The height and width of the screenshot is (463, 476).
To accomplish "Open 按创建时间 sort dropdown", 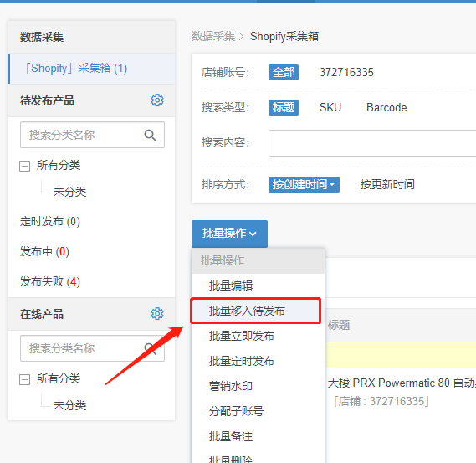I will pyautogui.click(x=304, y=184).
